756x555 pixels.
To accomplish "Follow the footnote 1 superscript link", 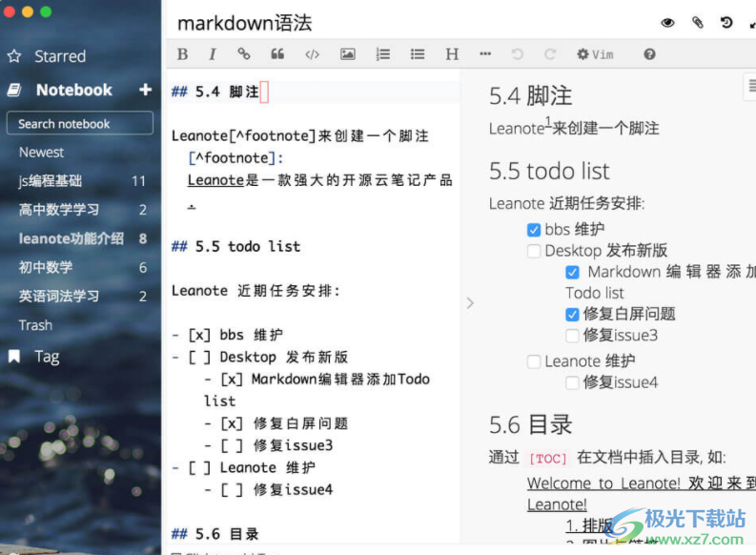I will [548, 122].
